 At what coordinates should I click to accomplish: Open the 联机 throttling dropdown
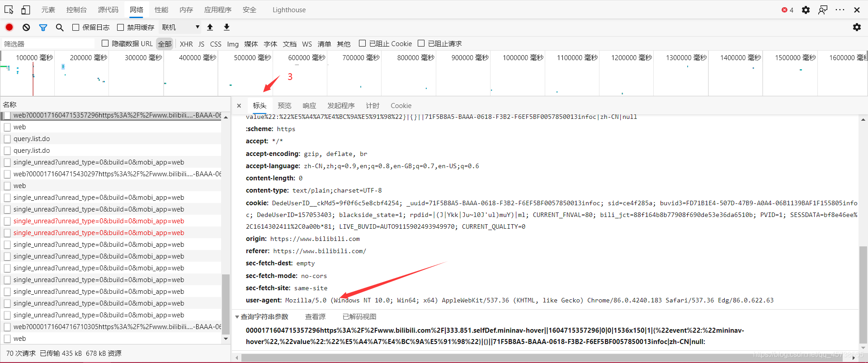pos(181,27)
